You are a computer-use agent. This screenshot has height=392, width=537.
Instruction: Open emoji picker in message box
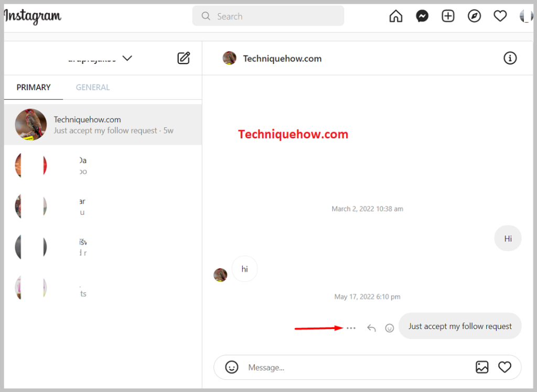[231, 367]
